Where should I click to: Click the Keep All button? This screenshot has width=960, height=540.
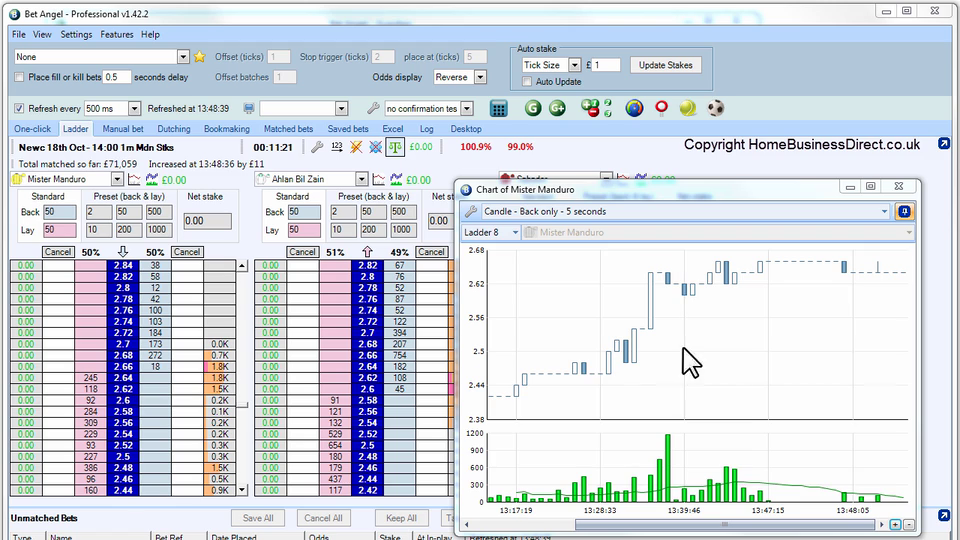coord(402,518)
